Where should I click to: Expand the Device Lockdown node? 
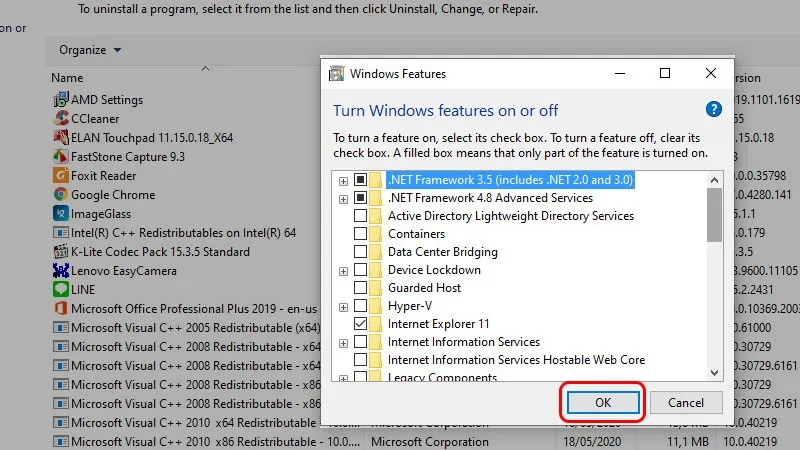343,270
